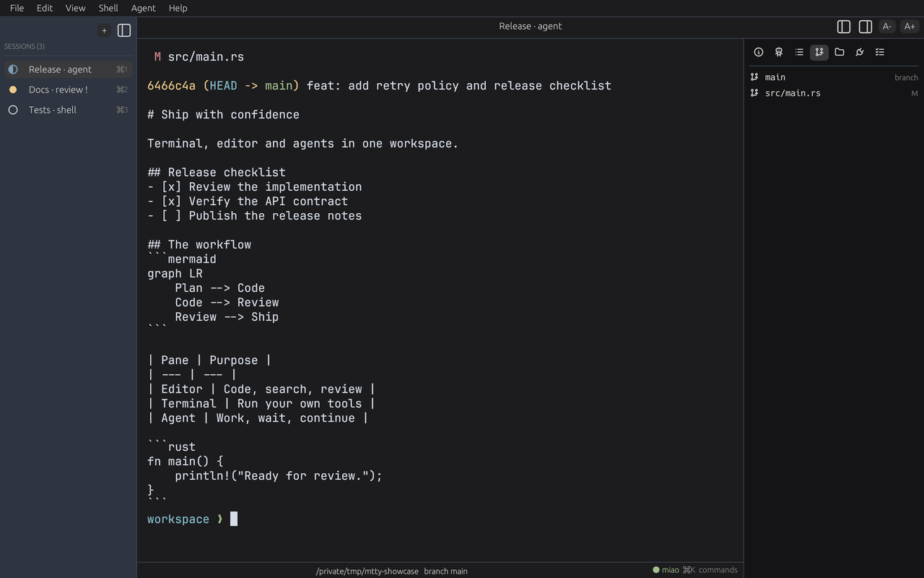Open the Help menu
924x578 pixels.
(178, 8)
